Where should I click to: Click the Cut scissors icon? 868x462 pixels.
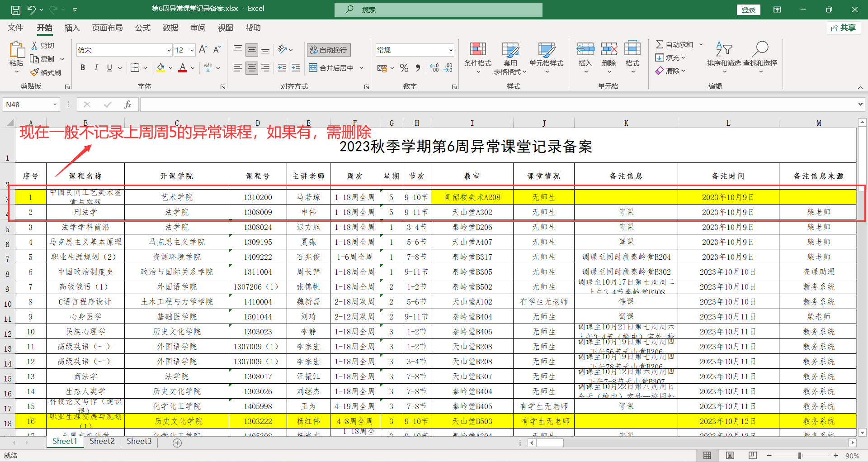click(x=34, y=46)
